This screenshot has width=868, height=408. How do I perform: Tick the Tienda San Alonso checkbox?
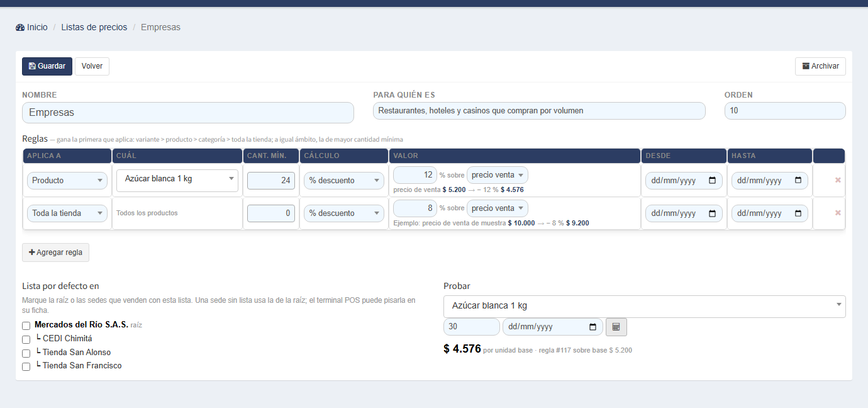pos(26,353)
